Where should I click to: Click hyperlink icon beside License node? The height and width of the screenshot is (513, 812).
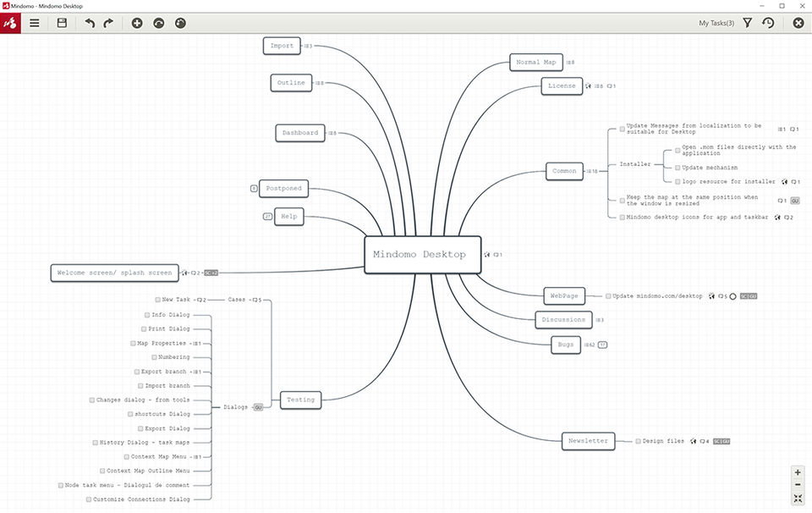(589, 86)
